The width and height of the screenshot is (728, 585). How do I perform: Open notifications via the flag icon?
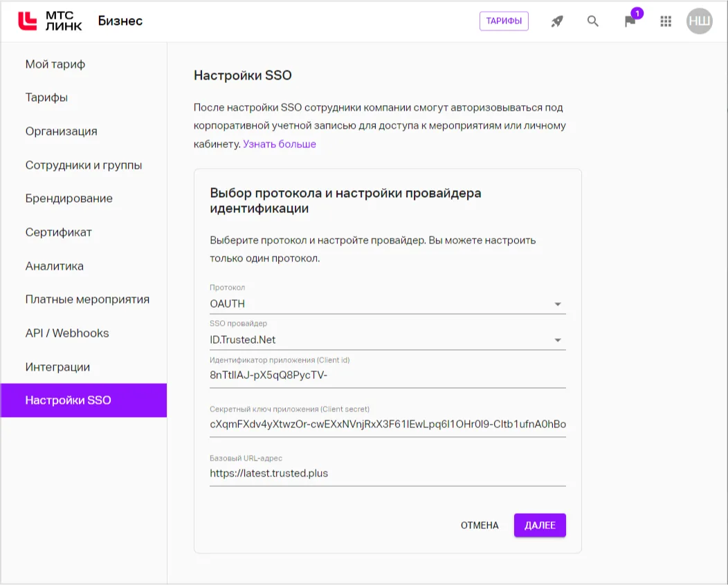pos(629,21)
